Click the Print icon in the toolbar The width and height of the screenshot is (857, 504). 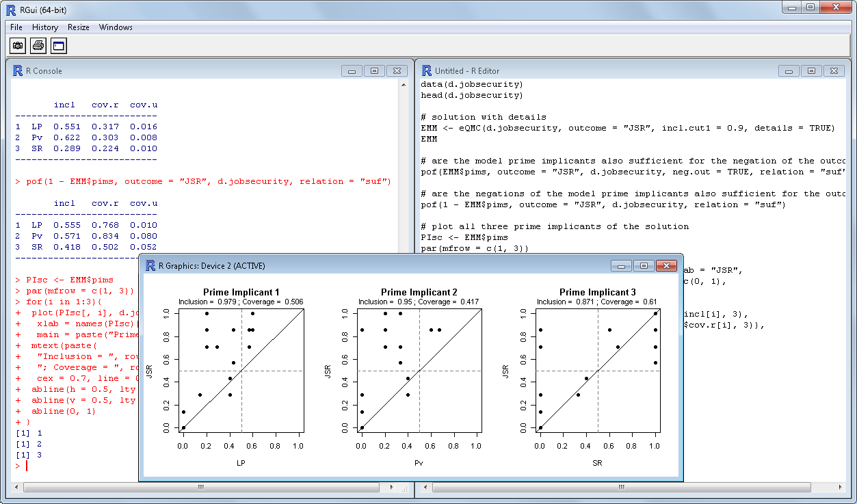38,46
